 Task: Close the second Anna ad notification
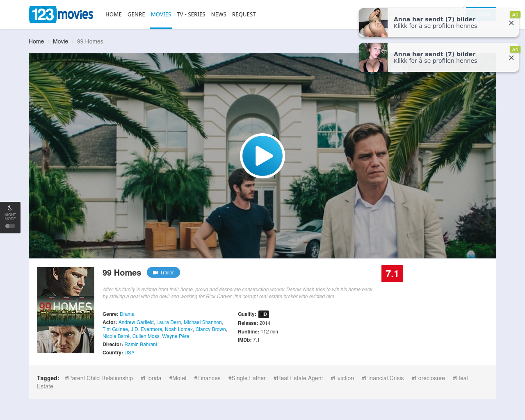point(511,58)
